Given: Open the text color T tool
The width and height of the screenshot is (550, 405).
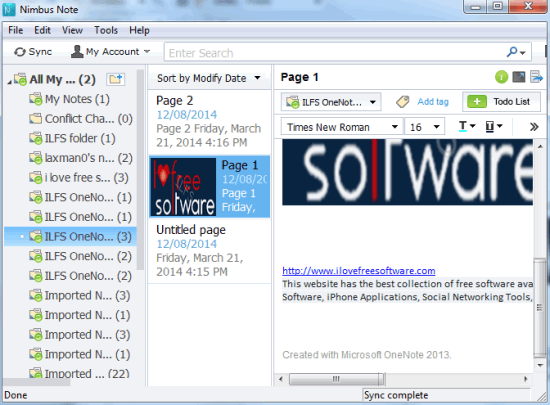Looking at the screenshot, I should 463,126.
